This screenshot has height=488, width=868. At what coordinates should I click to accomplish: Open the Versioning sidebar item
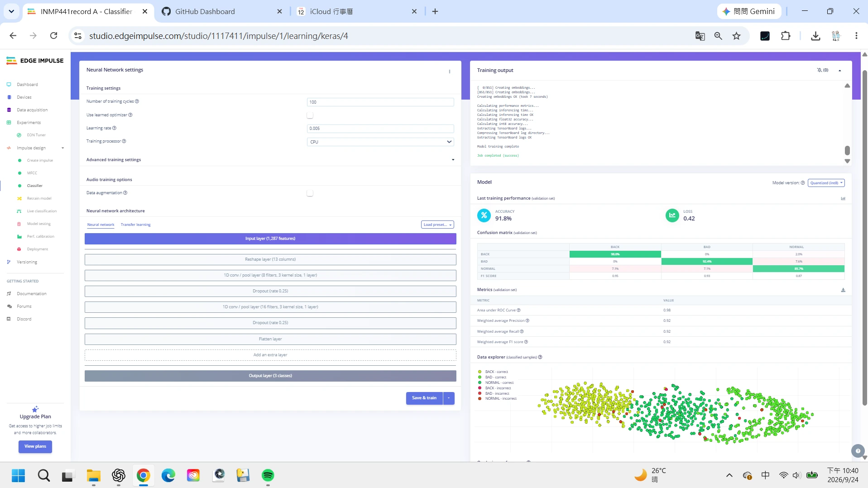point(27,262)
